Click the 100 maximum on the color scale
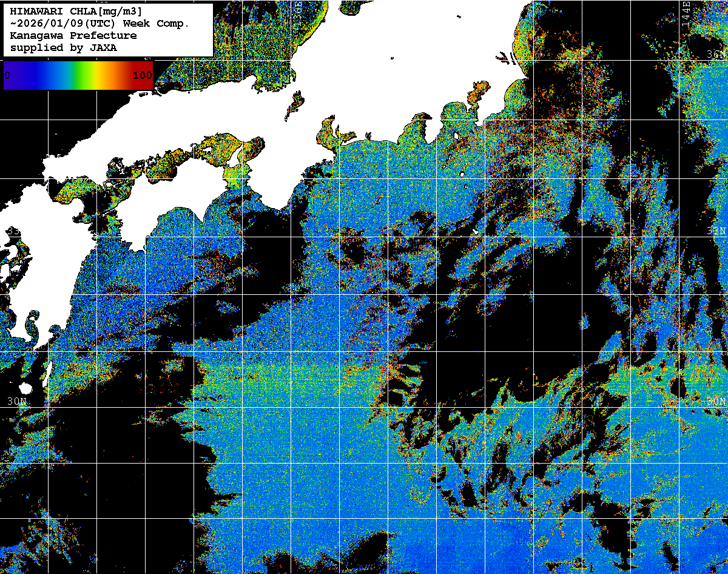The width and height of the screenshot is (728, 574). [x=142, y=76]
